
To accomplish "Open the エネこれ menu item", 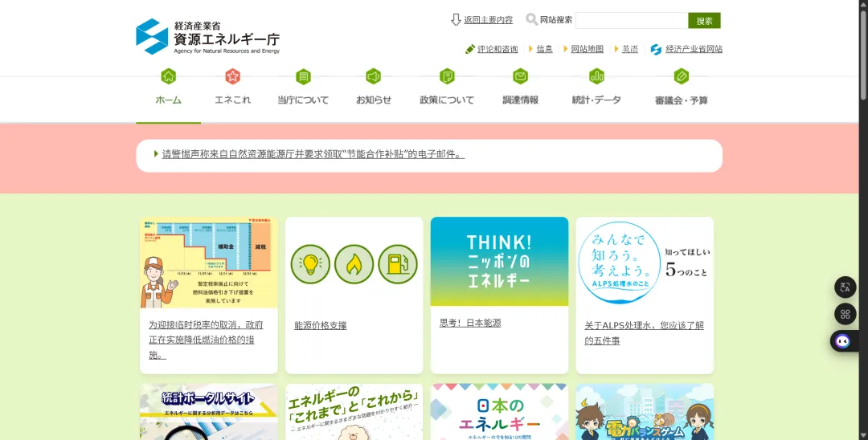I will click(x=232, y=100).
